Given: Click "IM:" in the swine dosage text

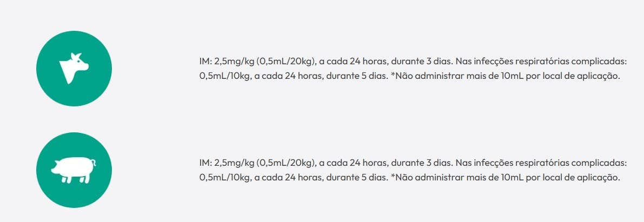Looking at the screenshot, I should tap(205, 163).
